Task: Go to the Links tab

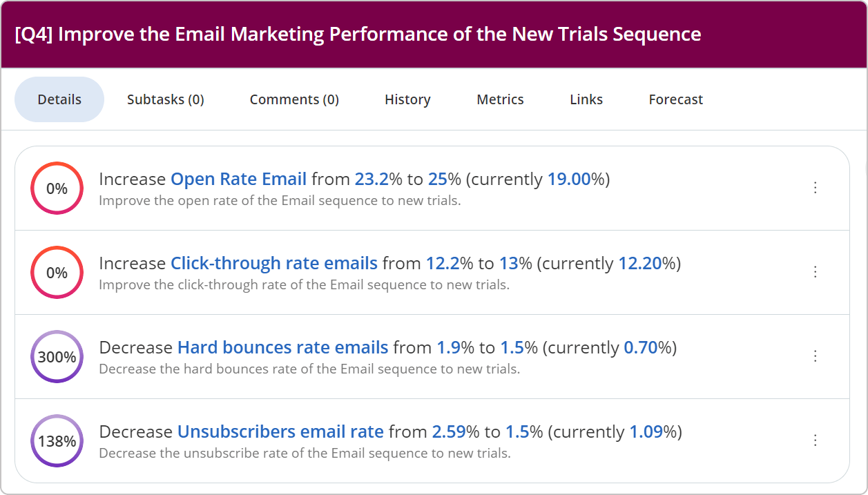Action: pyautogui.click(x=586, y=99)
